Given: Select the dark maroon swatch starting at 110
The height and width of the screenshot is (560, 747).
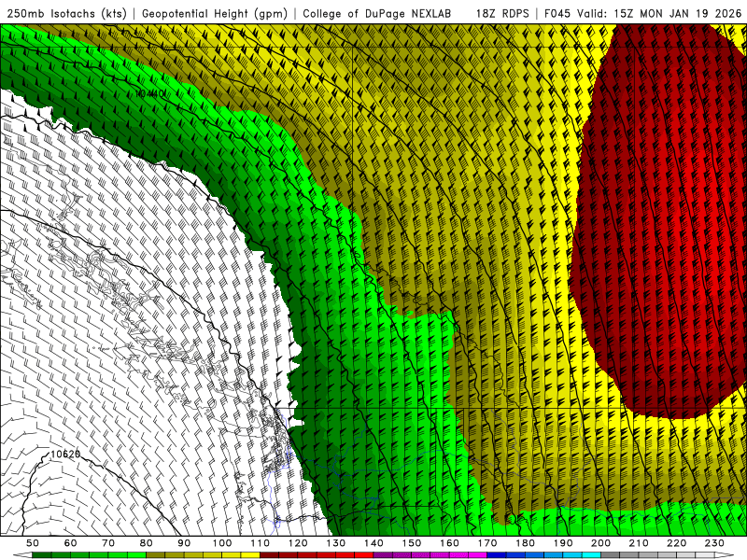Looking at the screenshot, I should pyautogui.click(x=269, y=555).
